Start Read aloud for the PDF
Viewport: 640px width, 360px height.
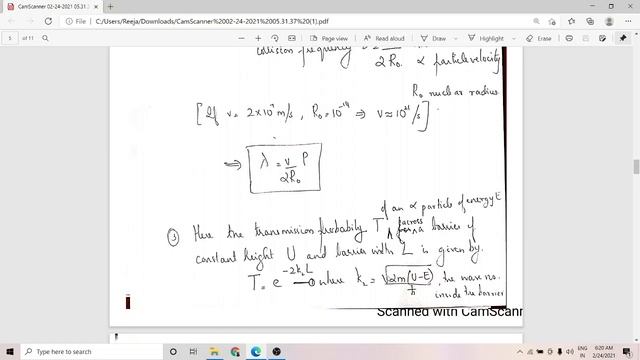pos(384,38)
